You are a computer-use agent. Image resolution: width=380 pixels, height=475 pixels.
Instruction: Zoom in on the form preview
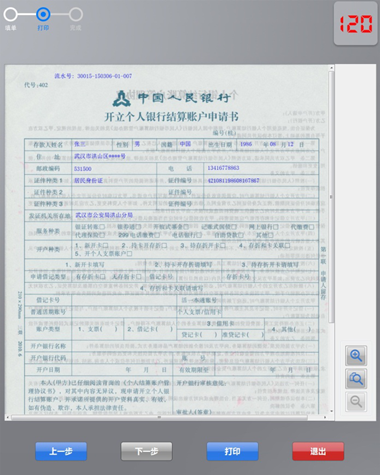click(356, 356)
